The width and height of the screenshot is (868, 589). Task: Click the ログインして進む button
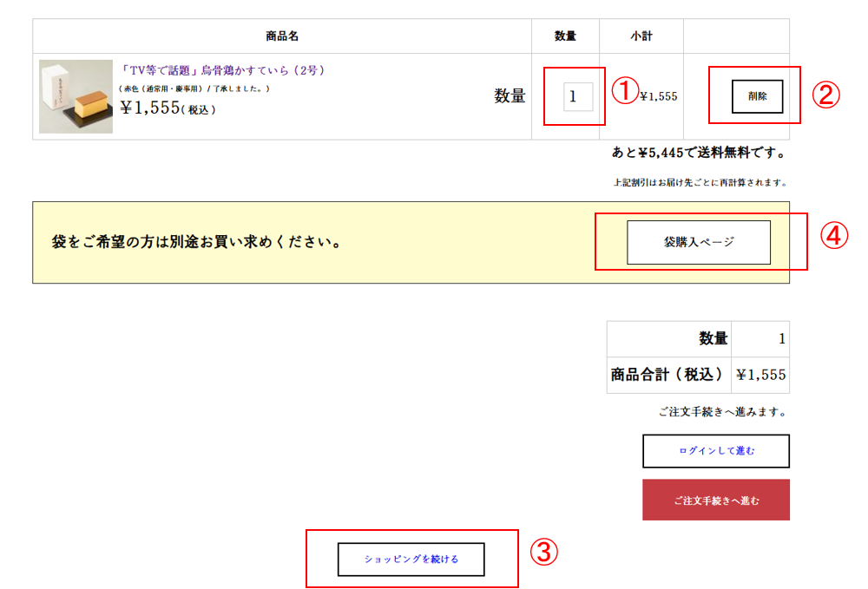click(x=715, y=451)
